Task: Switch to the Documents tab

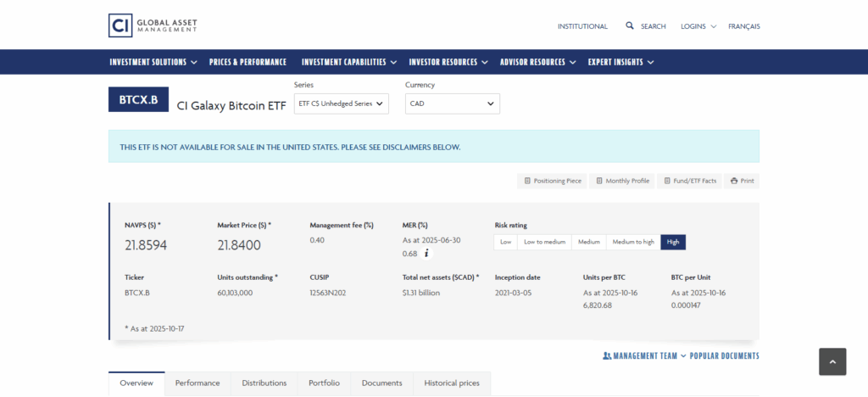Action: point(382,383)
